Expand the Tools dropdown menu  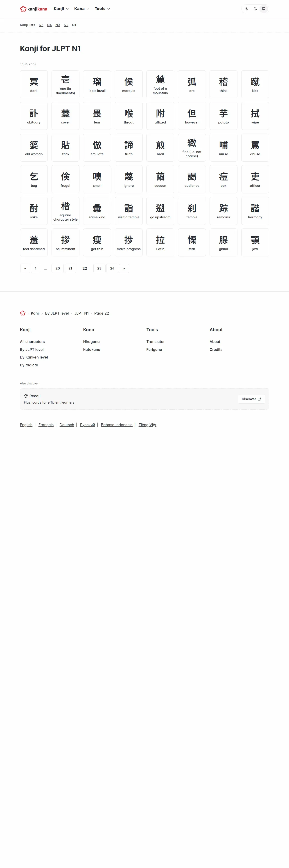[x=102, y=9]
